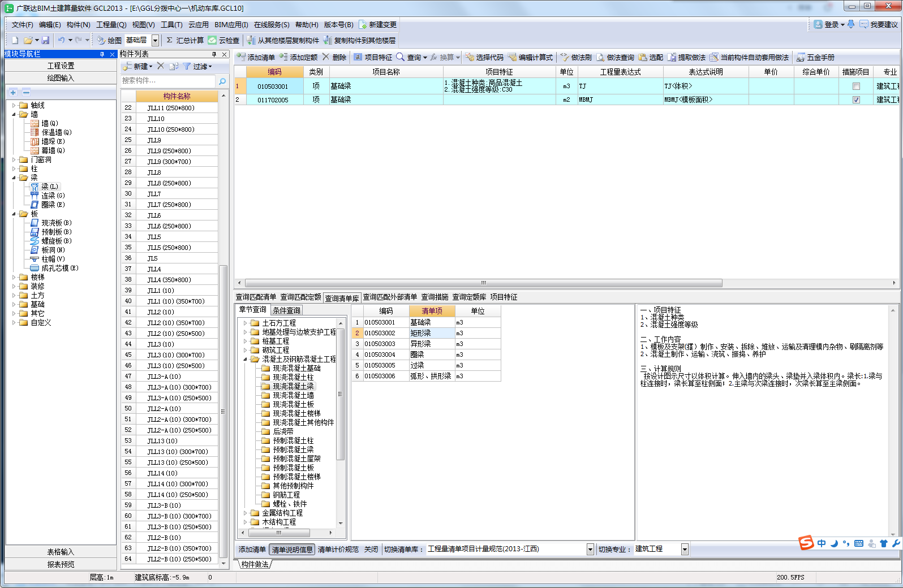The height and width of the screenshot is (588, 903).
Task: Open the 切换清单库 combo box
Action: (x=590, y=549)
